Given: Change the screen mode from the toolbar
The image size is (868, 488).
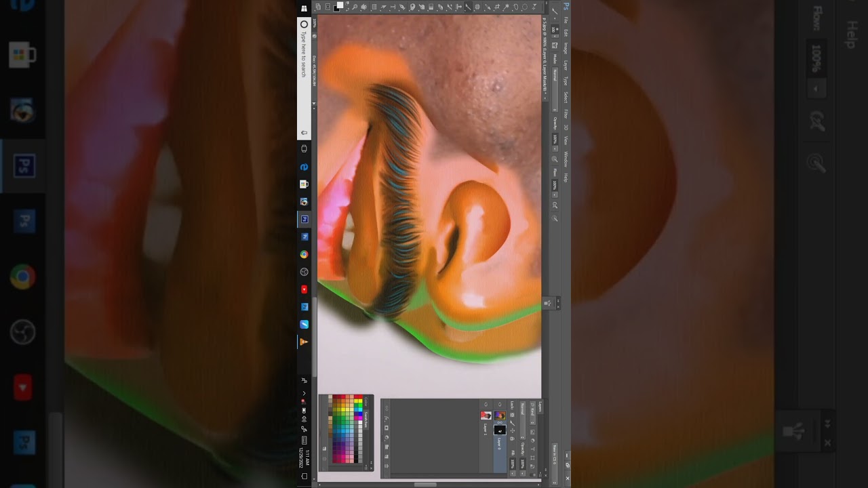Looking at the screenshot, I should [x=319, y=7].
